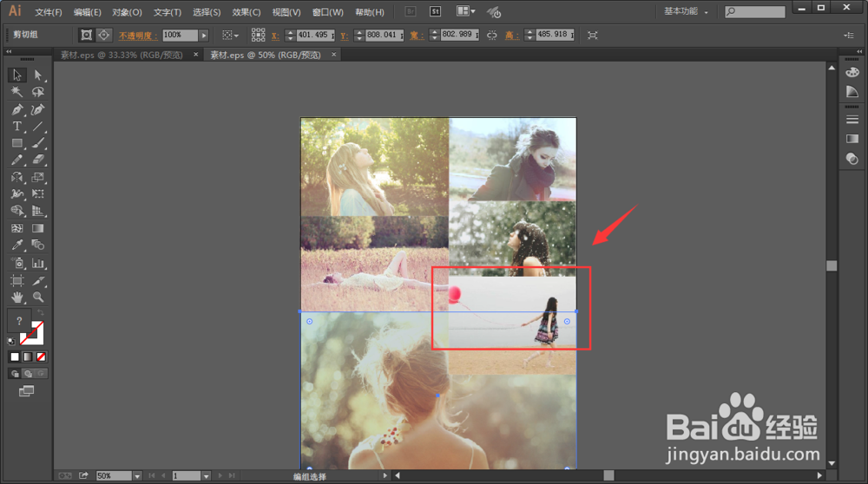Select the Paintbrush tool
The height and width of the screenshot is (484, 868).
point(37,143)
